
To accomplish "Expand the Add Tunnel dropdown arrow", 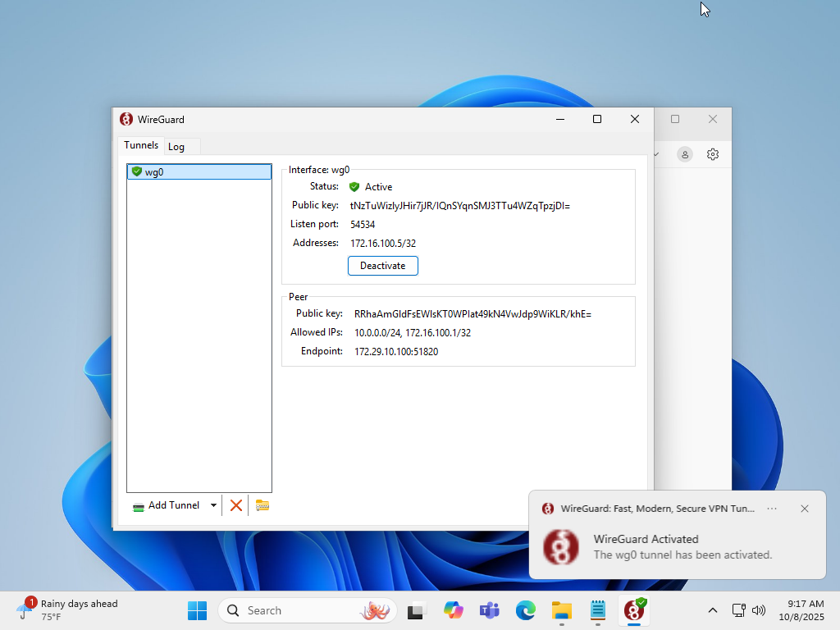I will [x=214, y=505].
